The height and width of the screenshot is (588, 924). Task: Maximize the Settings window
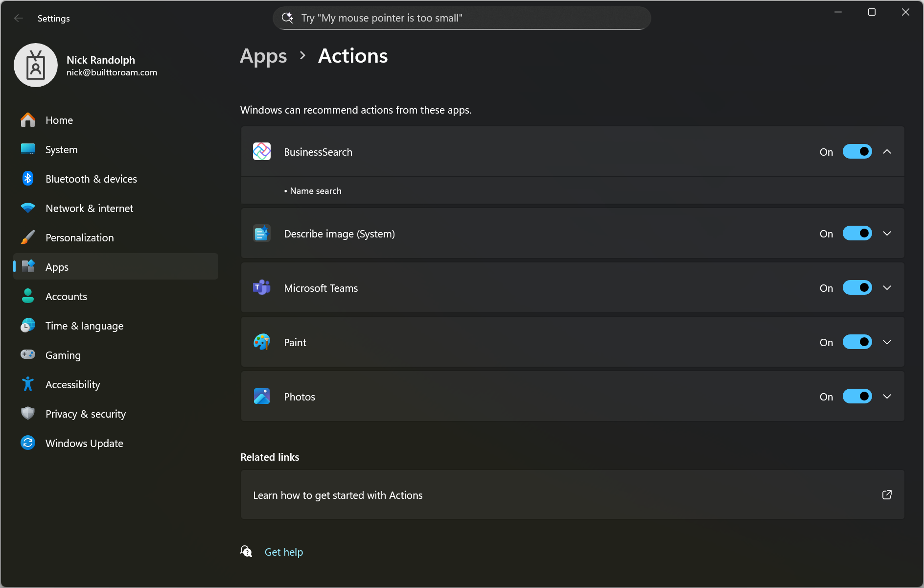(872, 12)
